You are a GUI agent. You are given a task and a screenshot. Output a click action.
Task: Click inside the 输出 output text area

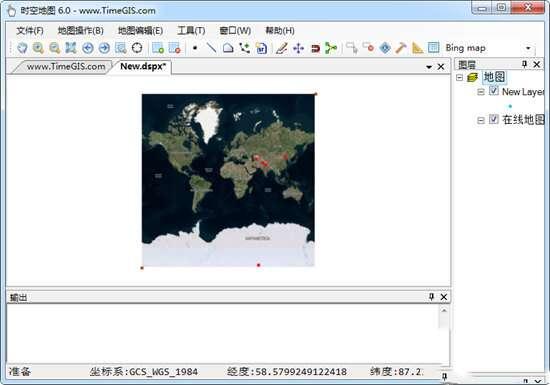click(x=223, y=333)
